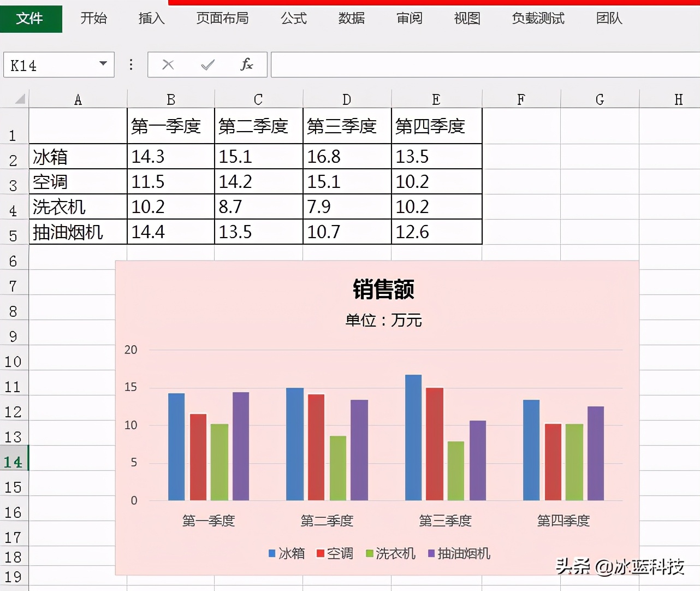Select the 抽油烟机 row label cell

[x=78, y=232]
